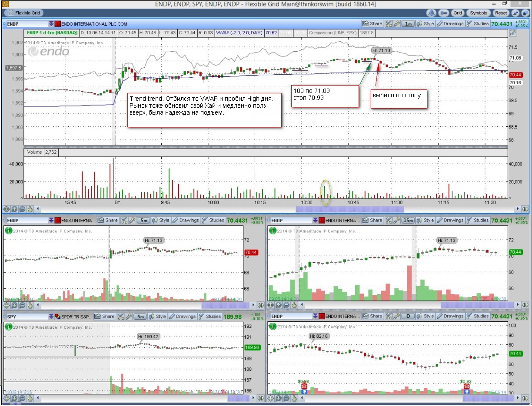The width and height of the screenshot is (532, 406).
Task: Open Studies menu on ENDP 15m chart
Action: (478, 220)
